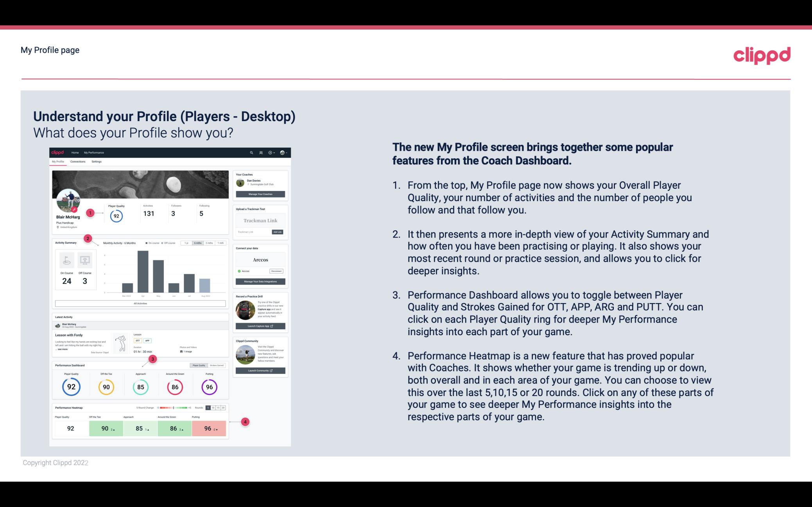Click the Manage Your Coaches button
The height and width of the screenshot is (507, 812).
[261, 194]
